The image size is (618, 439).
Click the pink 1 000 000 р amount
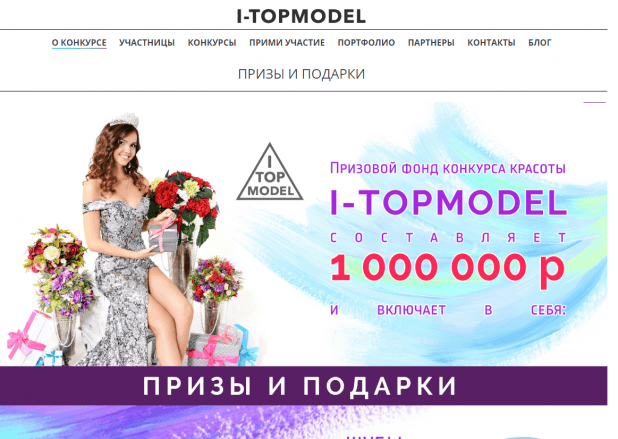point(447,268)
